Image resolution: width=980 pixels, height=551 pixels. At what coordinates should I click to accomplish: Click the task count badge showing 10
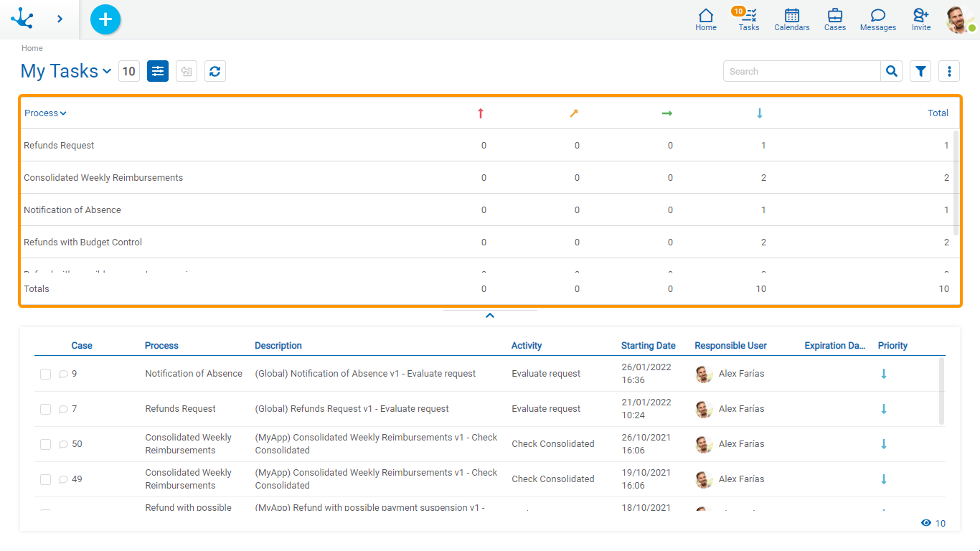(129, 71)
